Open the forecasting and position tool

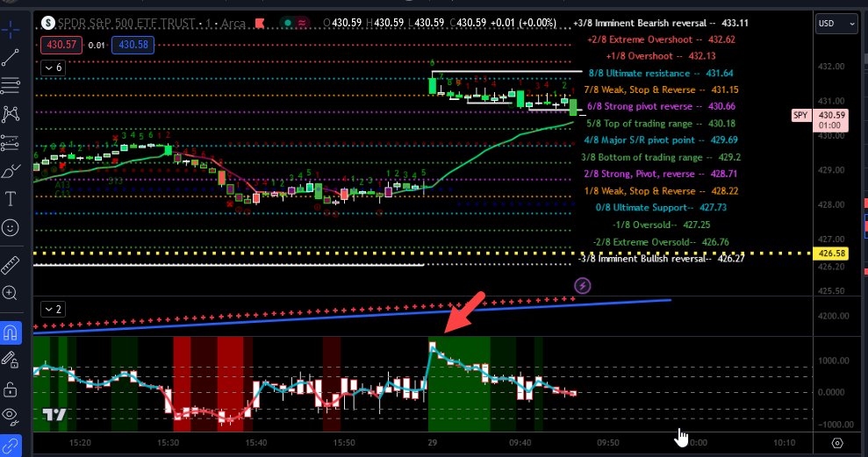click(10, 143)
